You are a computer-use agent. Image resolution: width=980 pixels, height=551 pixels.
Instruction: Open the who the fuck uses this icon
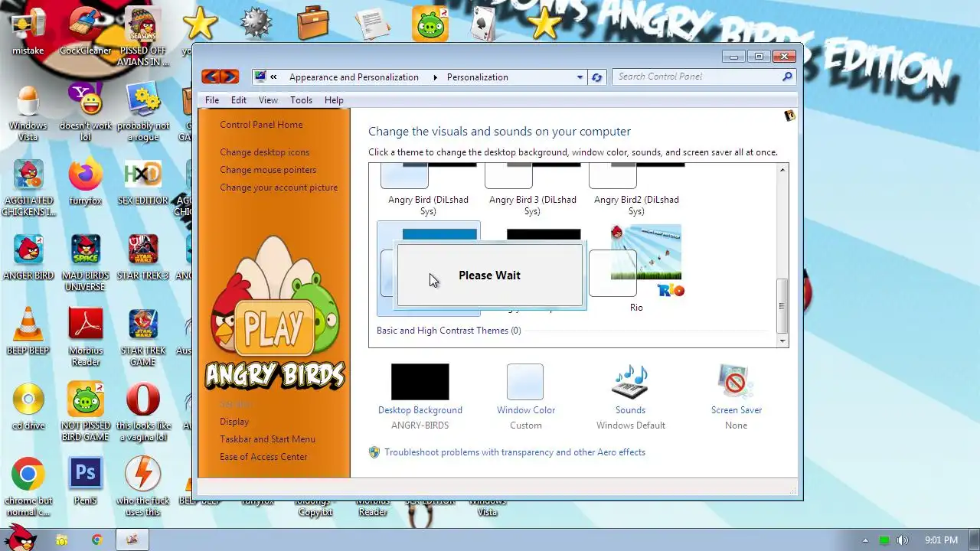tap(143, 486)
